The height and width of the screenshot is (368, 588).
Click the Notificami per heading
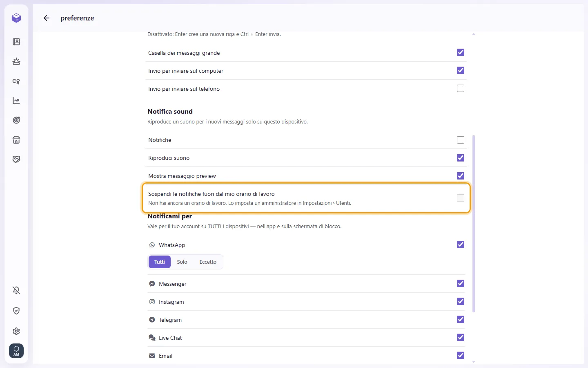[x=169, y=216]
